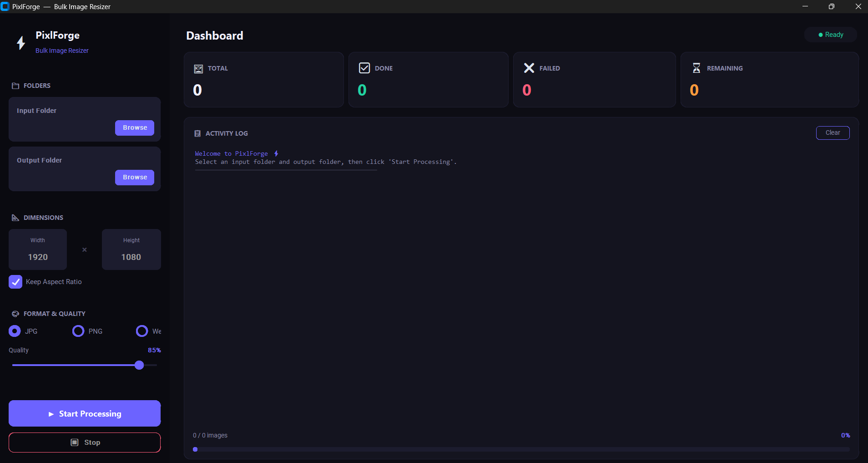Click the PixlForge lightning bolt logo
Viewport: 868px width, 463px height.
coord(21,43)
